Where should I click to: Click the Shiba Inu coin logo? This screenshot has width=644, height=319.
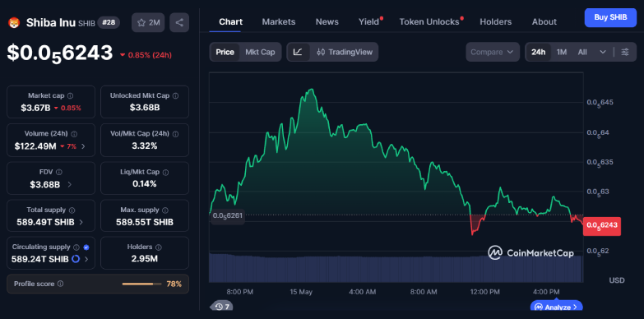pyautogui.click(x=14, y=22)
